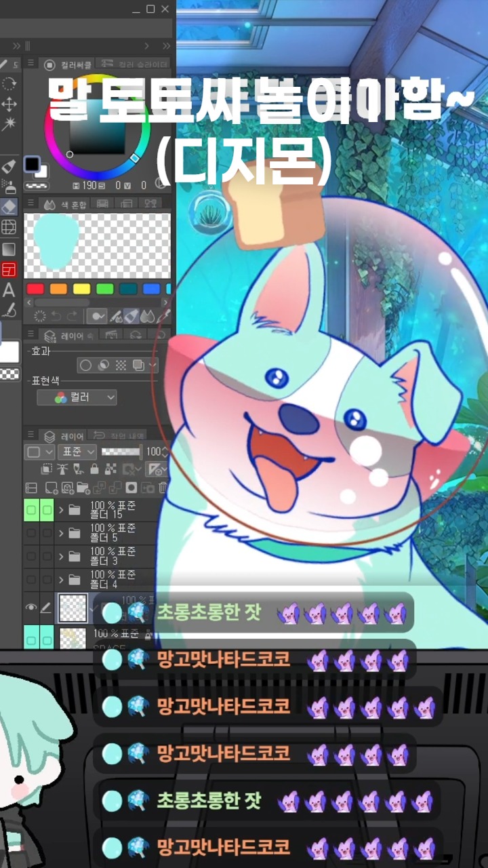Expand the 폴더 5 layer folder
488x868 pixels.
pos(62,534)
